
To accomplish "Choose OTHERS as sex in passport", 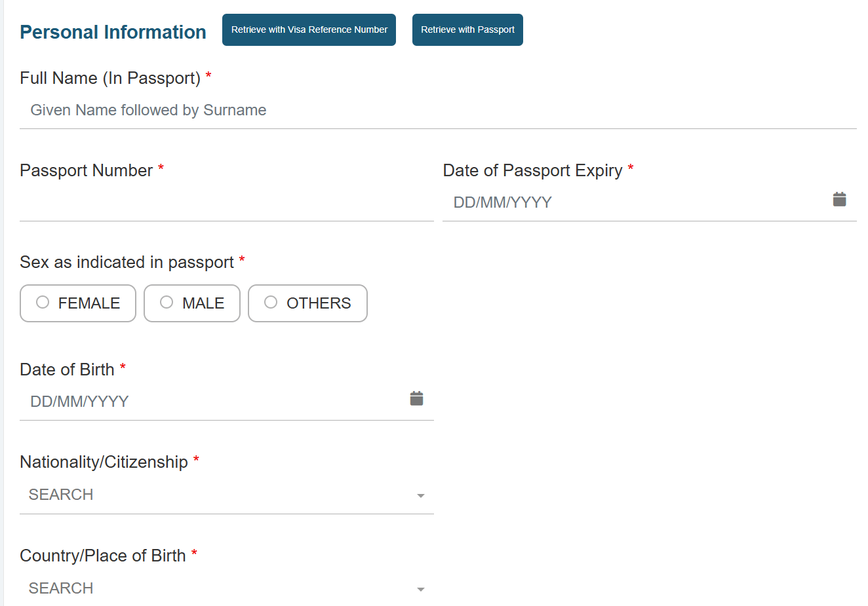I will 271,302.
